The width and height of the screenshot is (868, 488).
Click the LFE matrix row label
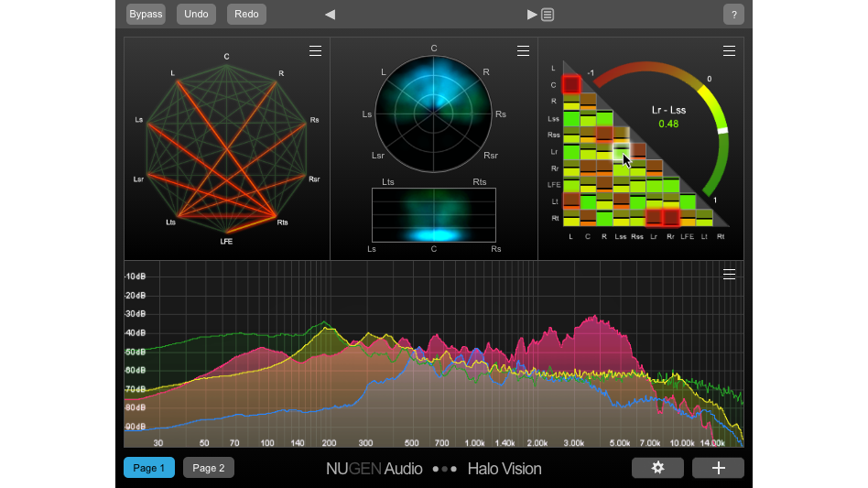click(x=554, y=185)
